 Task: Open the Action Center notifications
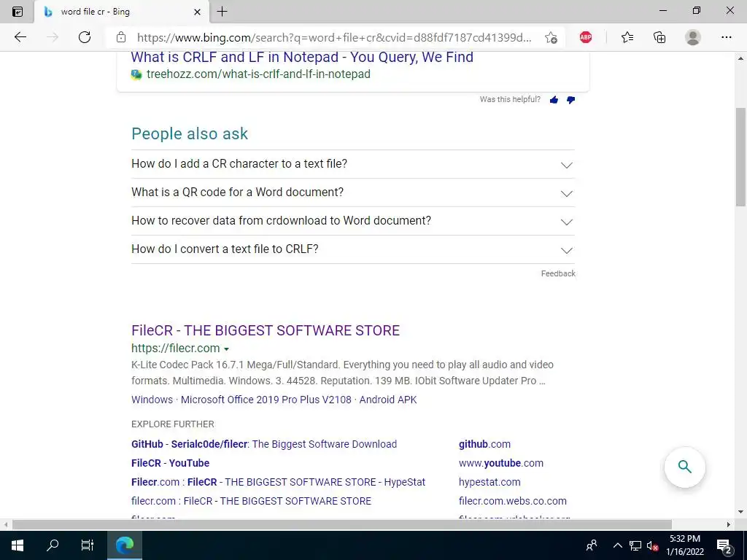point(724,545)
